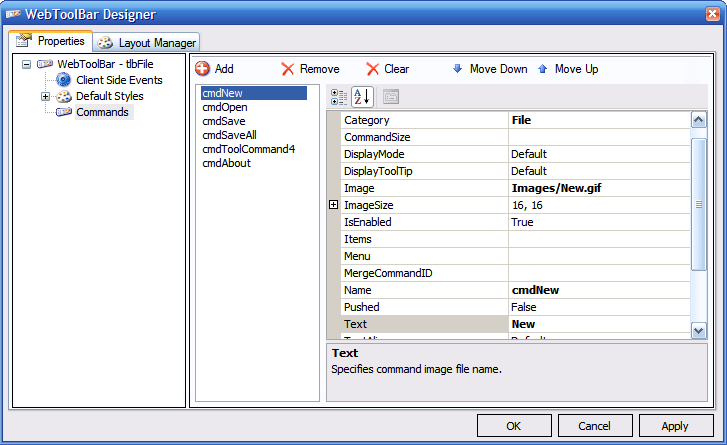This screenshot has height=445, width=727.
Task: Click the empty CommandSize value field
Action: (x=599, y=137)
